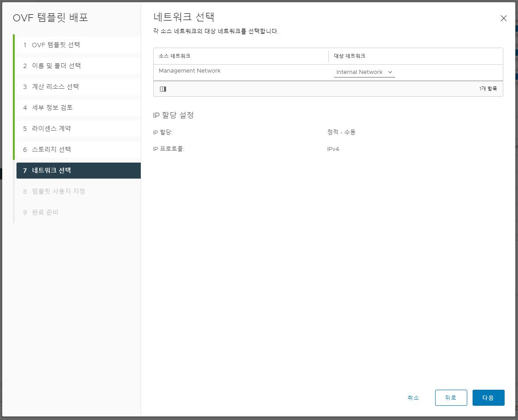Click the 취소 cancel button
Viewport: 518px width, 420px height.
413,398
